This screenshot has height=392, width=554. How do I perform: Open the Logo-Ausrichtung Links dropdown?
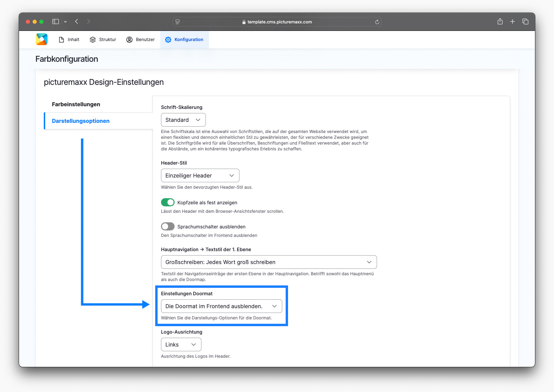181,344
